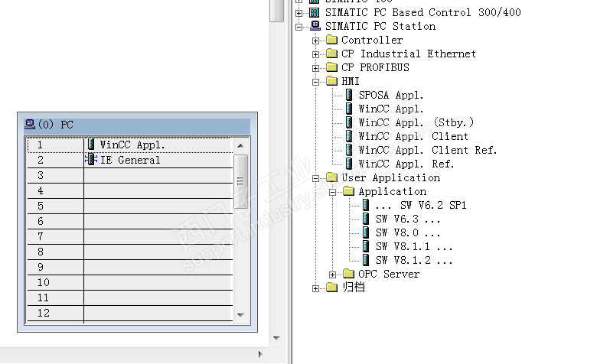
Task: Click the SW V8.1.1 application icon
Action: tap(366, 246)
